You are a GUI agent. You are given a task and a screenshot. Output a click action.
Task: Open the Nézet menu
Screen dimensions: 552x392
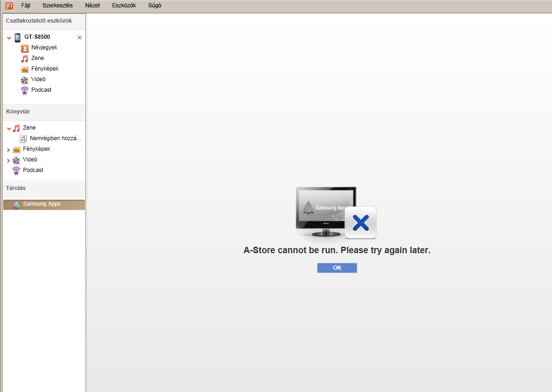pos(93,6)
